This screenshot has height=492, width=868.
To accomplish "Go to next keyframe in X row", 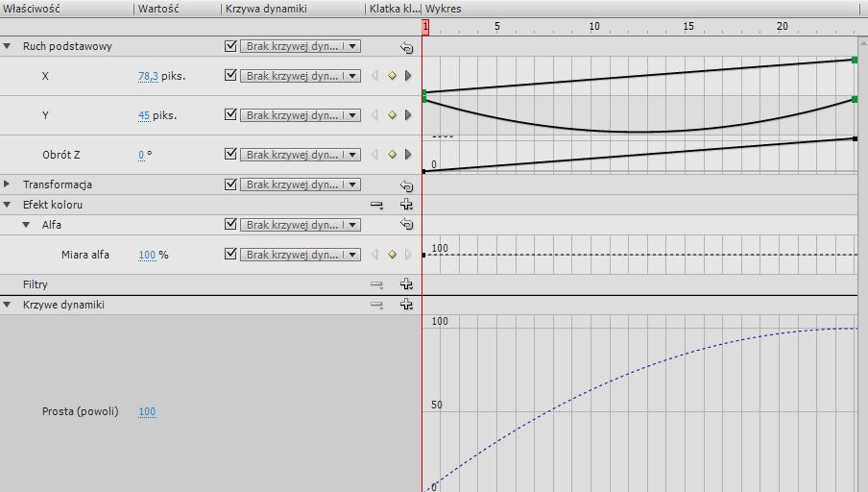I will (x=408, y=76).
